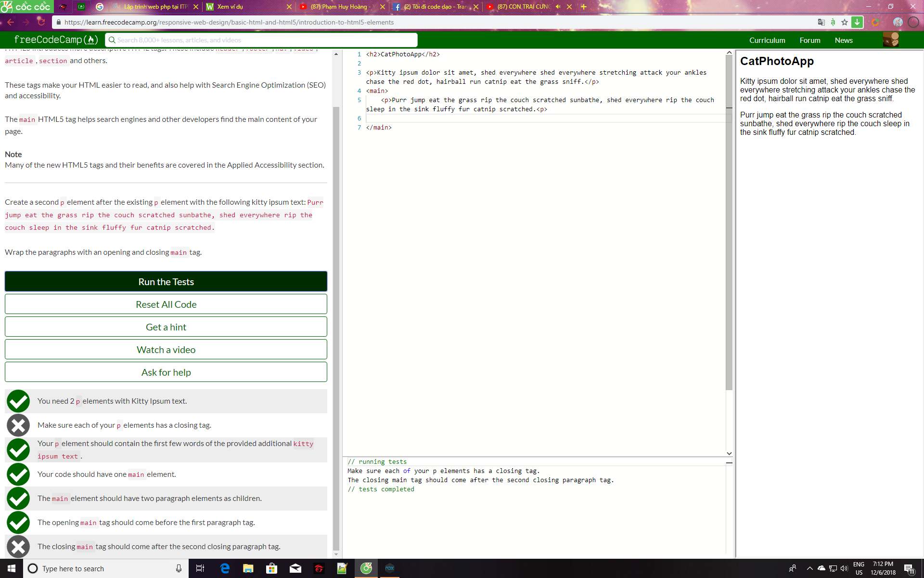This screenshot has width=924, height=578.
Task: Open Microsoft Edge from the taskbar
Action: pyautogui.click(x=225, y=568)
